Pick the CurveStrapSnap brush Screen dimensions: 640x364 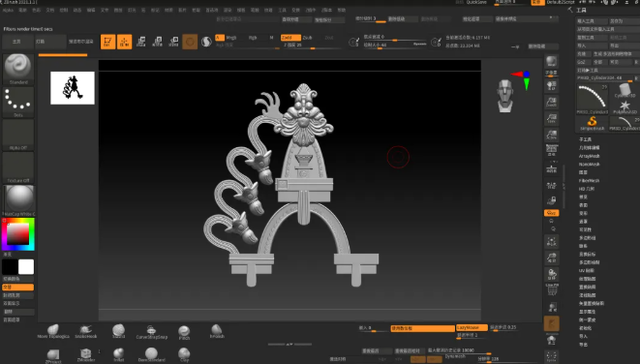[151, 332]
